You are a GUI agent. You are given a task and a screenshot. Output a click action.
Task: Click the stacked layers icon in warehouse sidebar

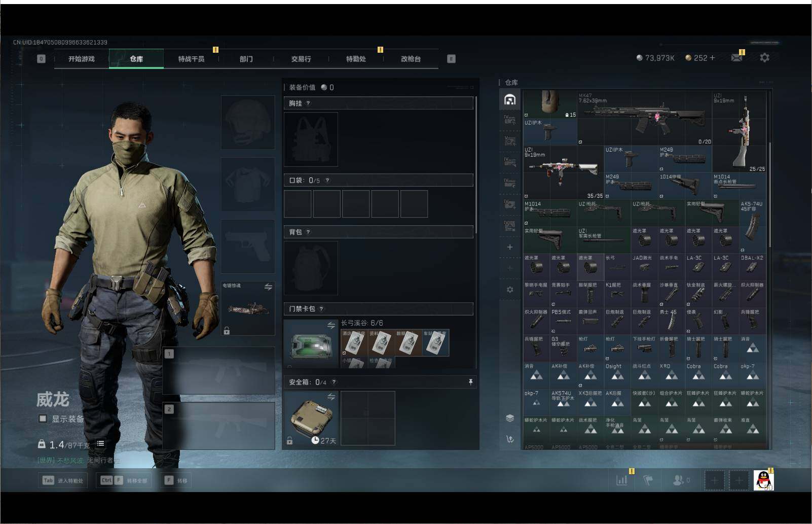click(x=510, y=418)
